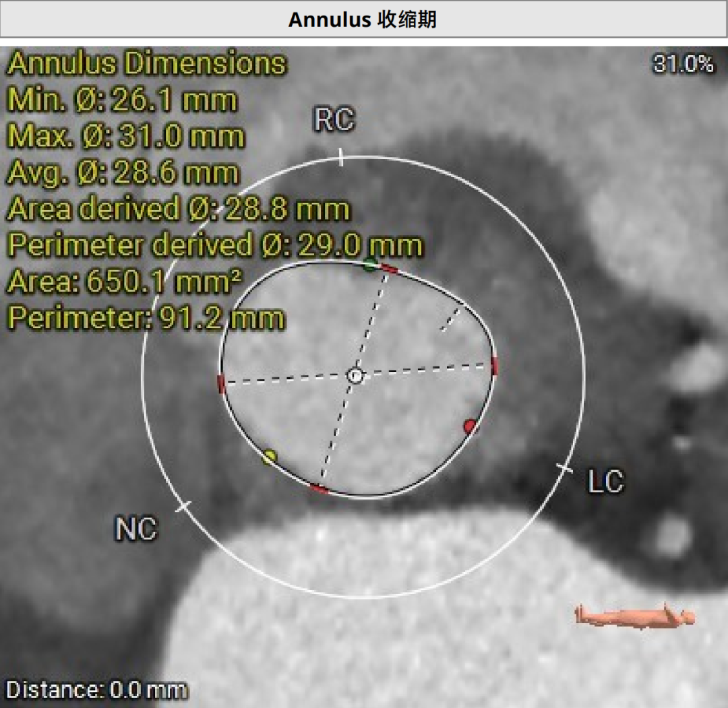This screenshot has height=708, width=728.
Task: Click the Annulus Dimensions heading
Action: coord(146,64)
